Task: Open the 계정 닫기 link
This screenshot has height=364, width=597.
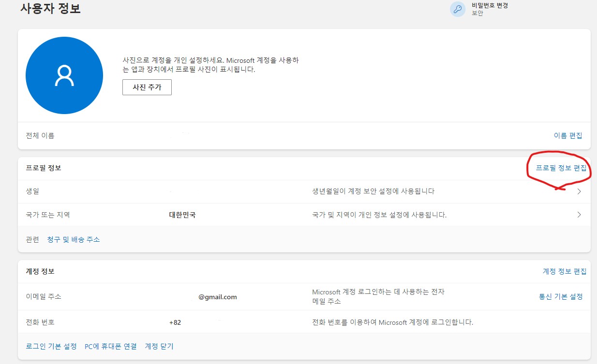Action: (x=159, y=347)
